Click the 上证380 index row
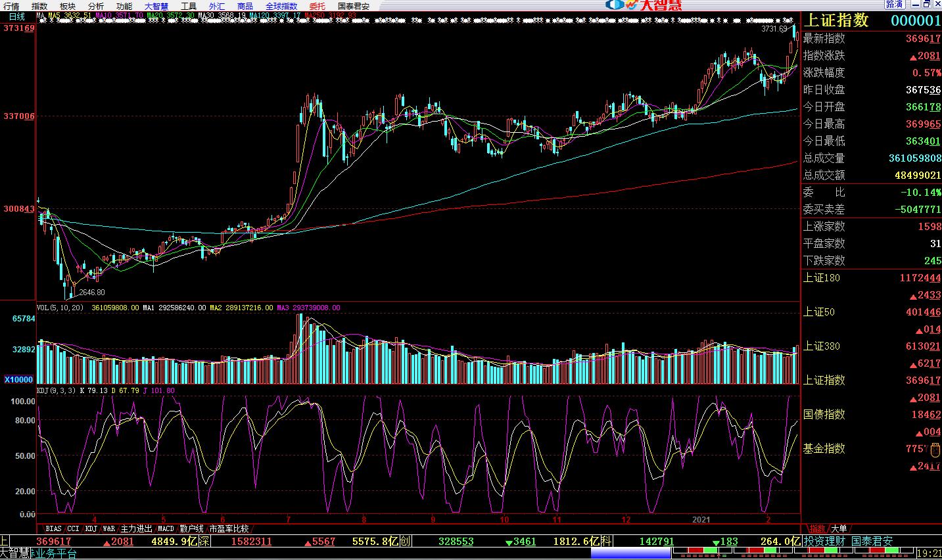 [872, 346]
